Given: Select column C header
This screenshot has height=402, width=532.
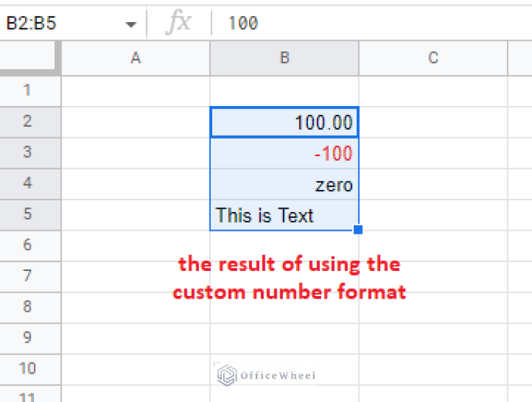Looking at the screenshot, I should pos(433,58).
